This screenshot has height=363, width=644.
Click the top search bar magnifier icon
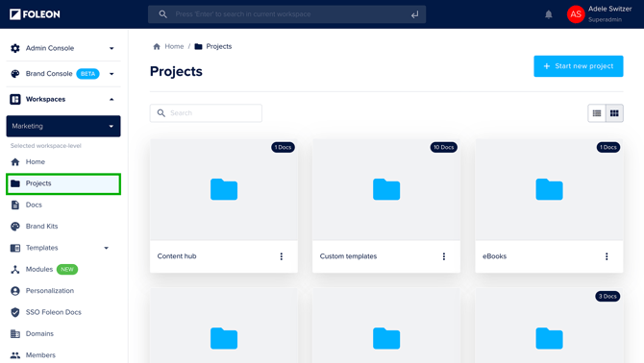163,14
